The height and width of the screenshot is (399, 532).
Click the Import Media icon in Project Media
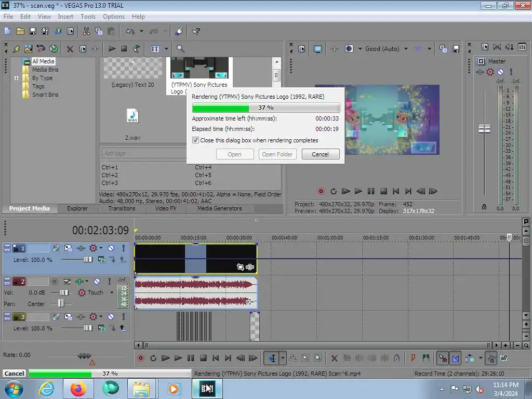28,49
